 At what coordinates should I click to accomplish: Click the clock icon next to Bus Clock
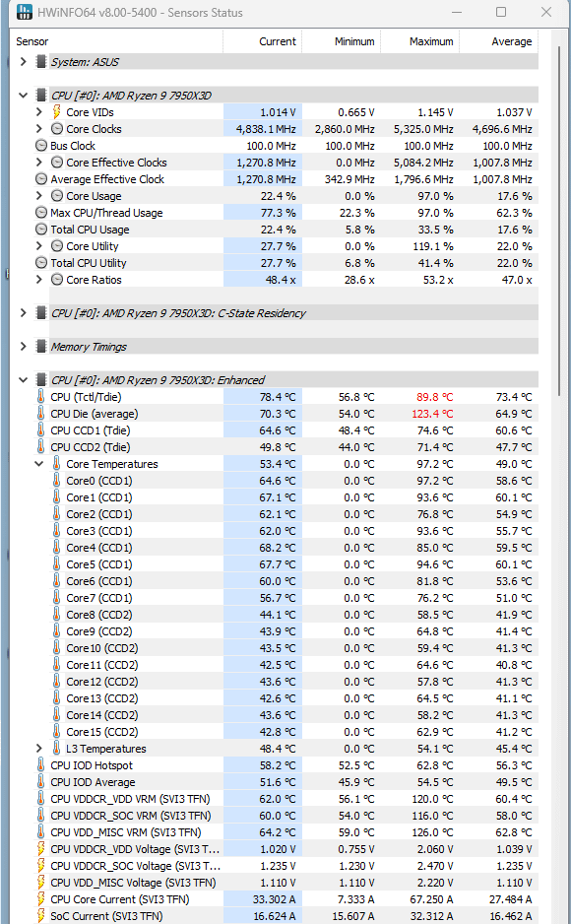coord(41,146)
